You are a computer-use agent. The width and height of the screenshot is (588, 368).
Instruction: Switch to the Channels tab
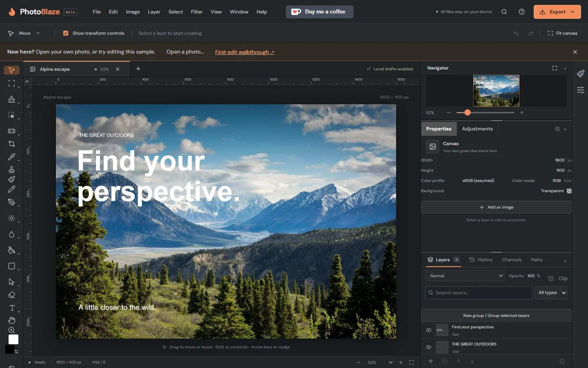[512, 260]
